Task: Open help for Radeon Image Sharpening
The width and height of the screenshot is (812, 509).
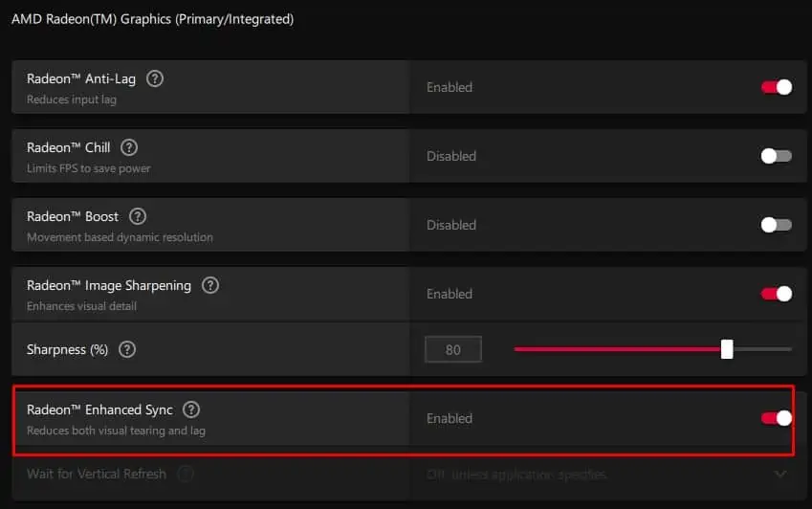Action: 210,285
